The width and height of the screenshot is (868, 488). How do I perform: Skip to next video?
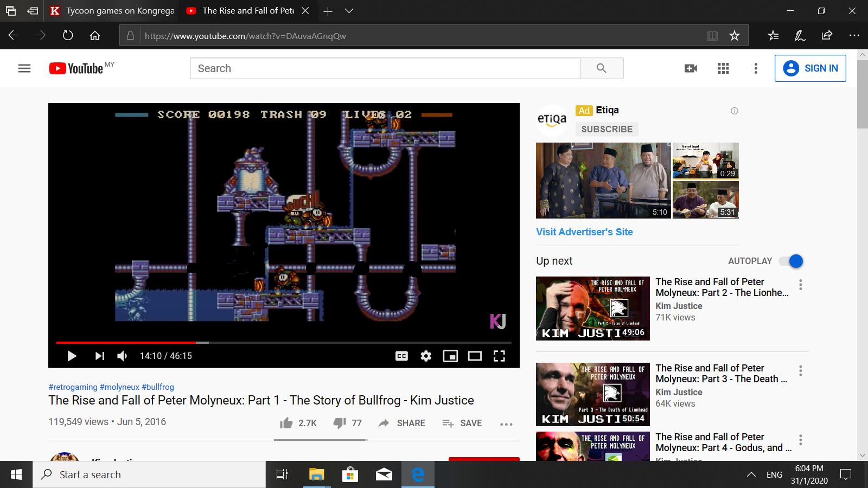click(x=99, y=356)
